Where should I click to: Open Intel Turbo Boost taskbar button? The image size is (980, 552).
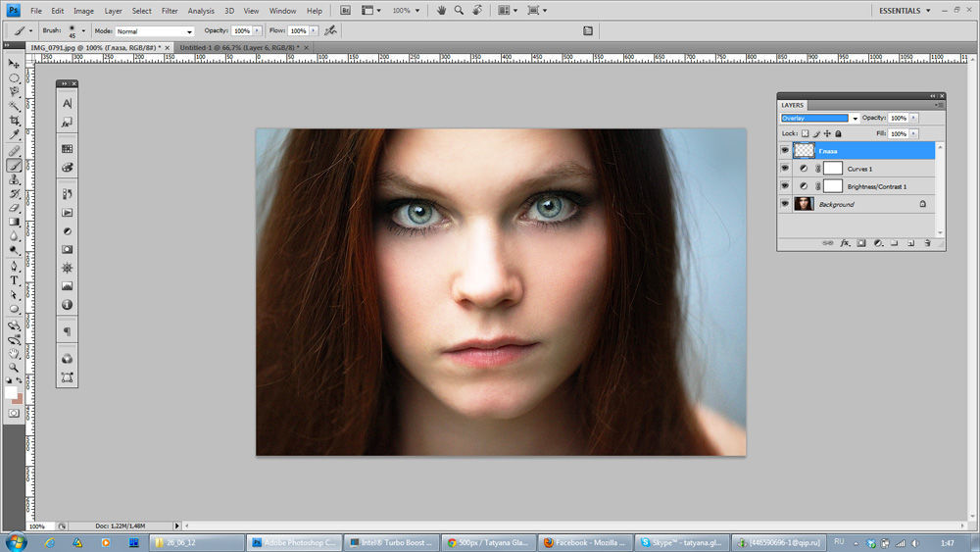(x=392, y=542)
